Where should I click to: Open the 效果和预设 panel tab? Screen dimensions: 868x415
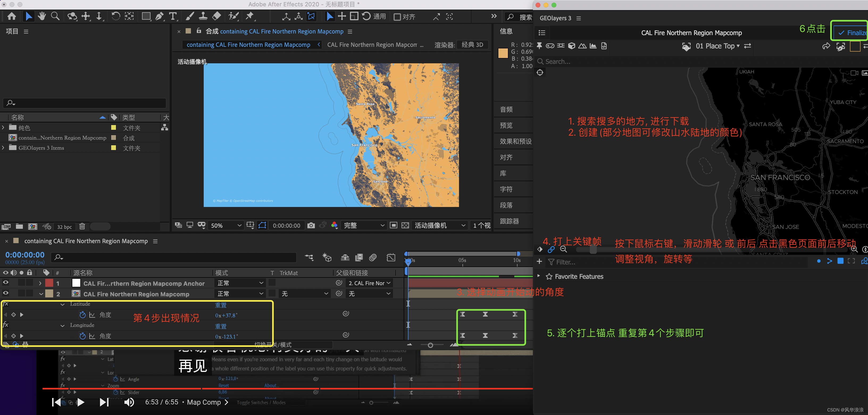515,141
